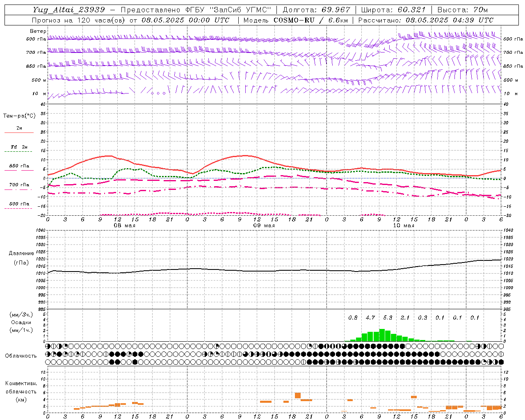Click the Долгота: 69.967 value
This screenshot has width=525, height=420.
pos(317,10)
